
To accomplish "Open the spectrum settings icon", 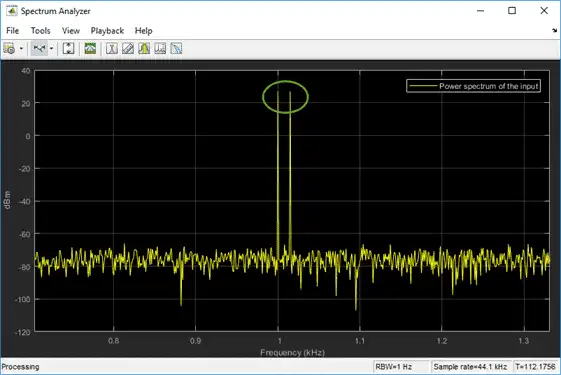I will pyautogui.click(x=90, y=48).
